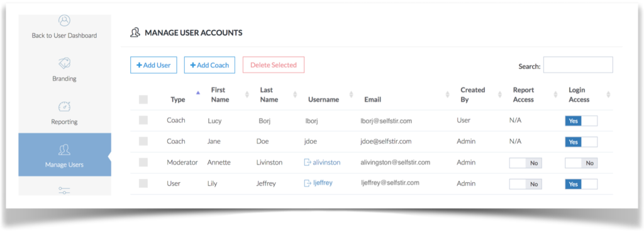Viewport: 644px width, 233px height.
Task: Click the Add User button
Action: 153,65
